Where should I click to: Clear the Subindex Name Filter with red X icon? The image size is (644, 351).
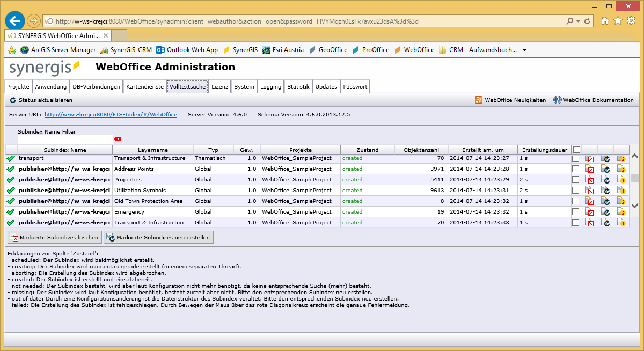point(117,138)
